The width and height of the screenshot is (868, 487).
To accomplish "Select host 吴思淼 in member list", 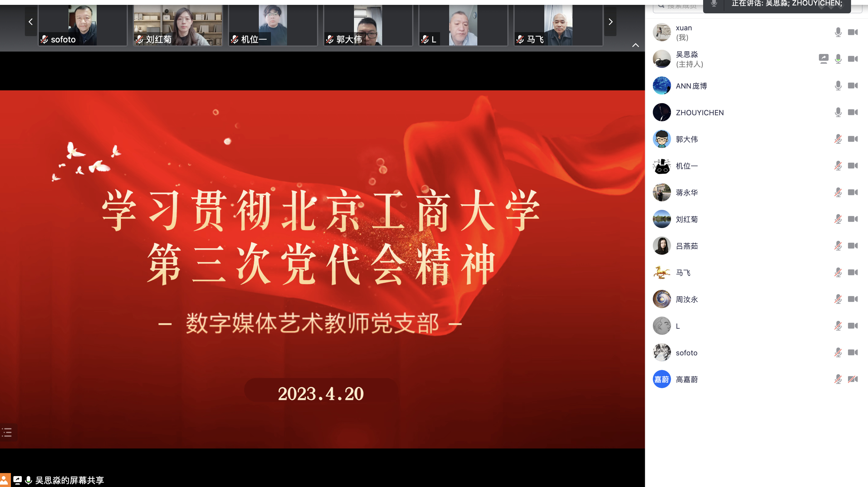I will [x=756, y=59].
